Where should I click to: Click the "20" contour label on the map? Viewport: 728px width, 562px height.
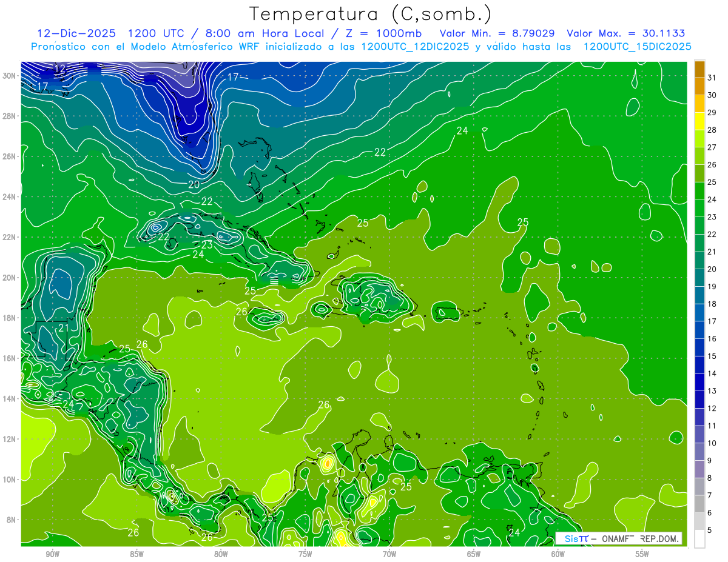click(x=194, y=184)
